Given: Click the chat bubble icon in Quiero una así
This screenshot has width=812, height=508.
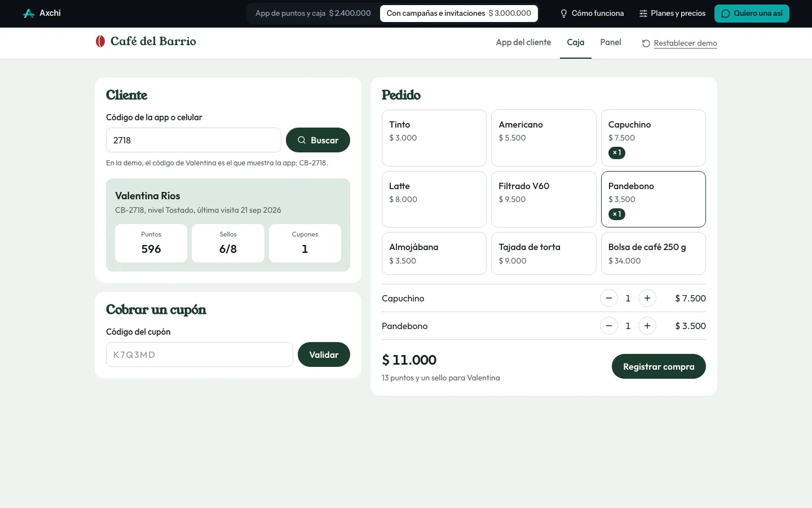Looking at the screenshot, I should [726, 14].
